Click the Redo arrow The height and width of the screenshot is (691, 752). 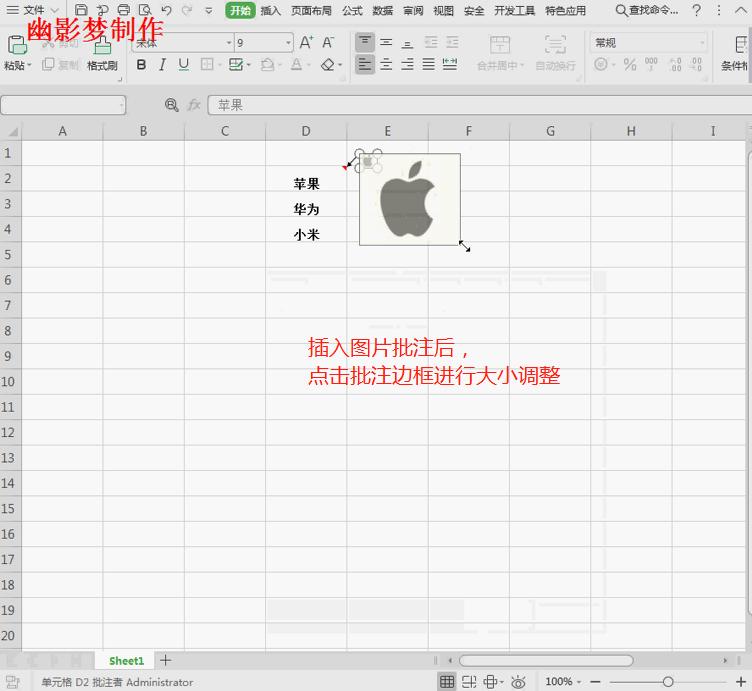(187, 10)
